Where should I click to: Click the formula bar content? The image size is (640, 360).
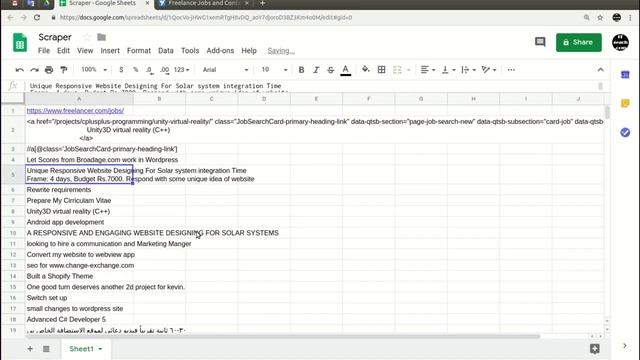coord(312,86)
